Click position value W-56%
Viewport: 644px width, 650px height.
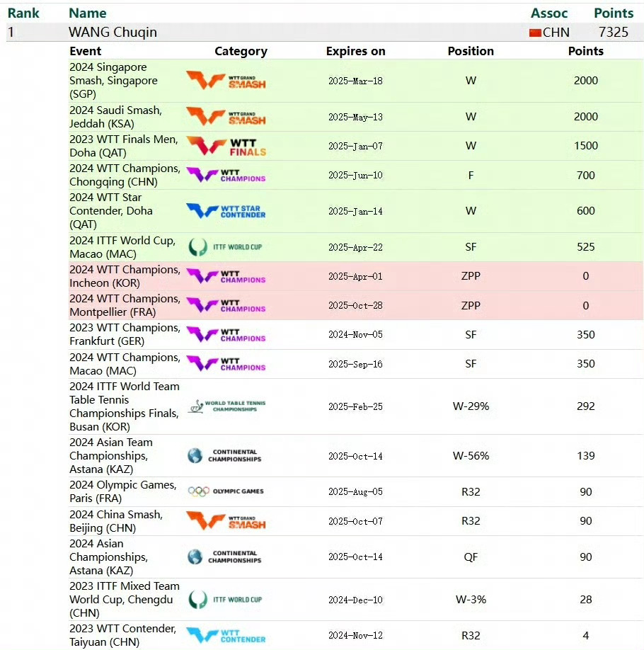pyautogui.click(x=471, y=455)
